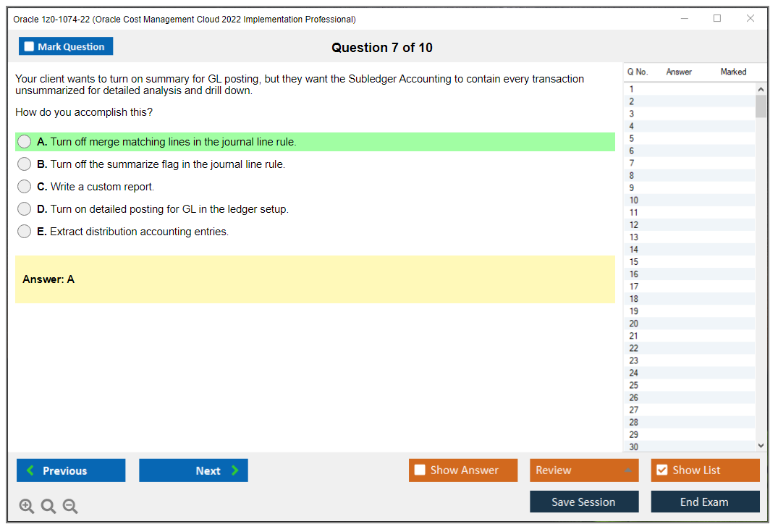
Task: Click the zoom in magnifier icon
Action: [26, 506]
